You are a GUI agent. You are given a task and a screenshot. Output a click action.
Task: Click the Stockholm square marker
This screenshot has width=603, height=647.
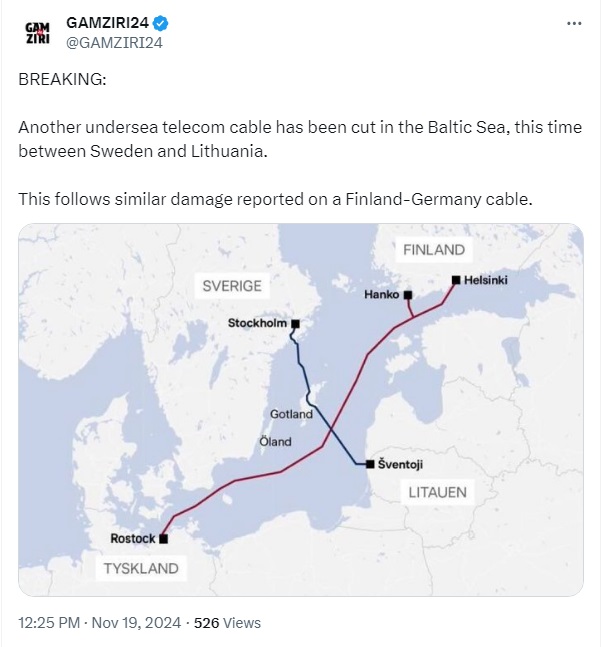(296, 324)
